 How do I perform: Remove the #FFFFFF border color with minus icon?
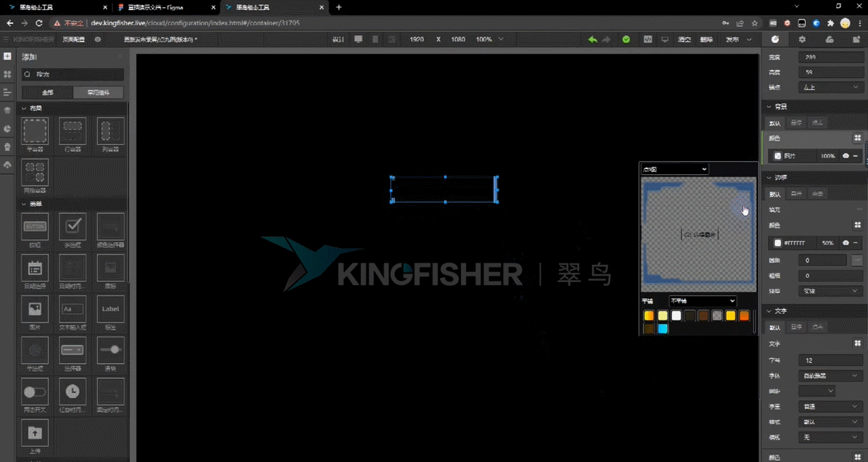click(856, 243)
